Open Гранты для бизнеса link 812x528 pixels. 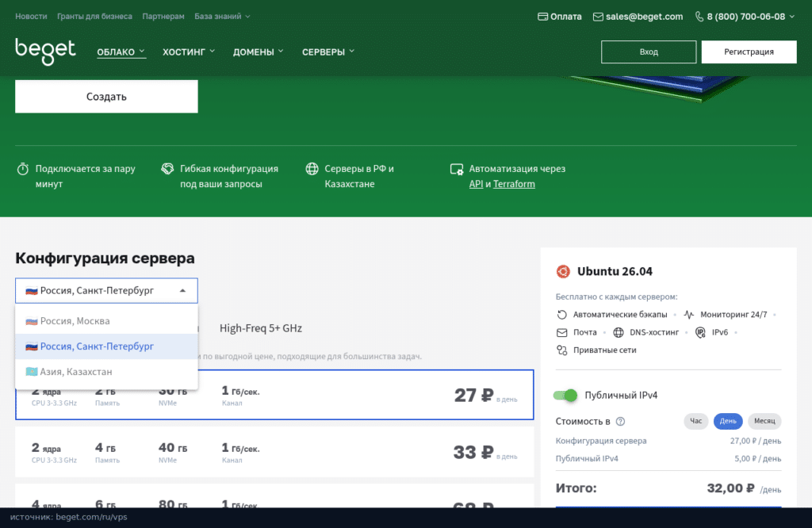pos(94,17)
